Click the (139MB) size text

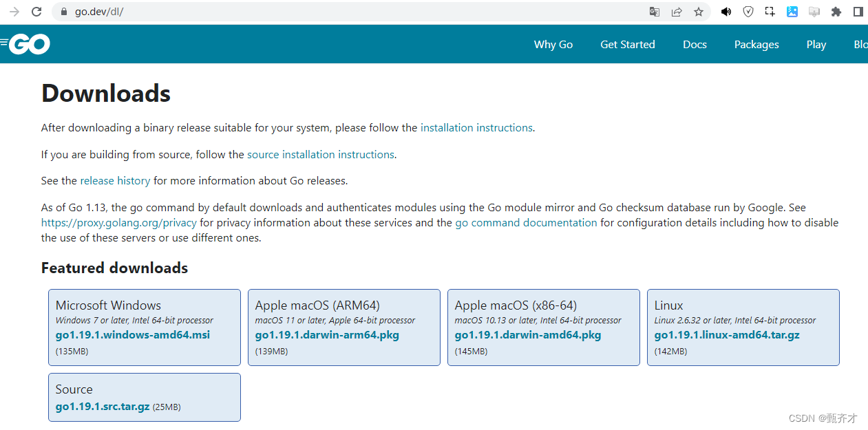coord(271,352)
